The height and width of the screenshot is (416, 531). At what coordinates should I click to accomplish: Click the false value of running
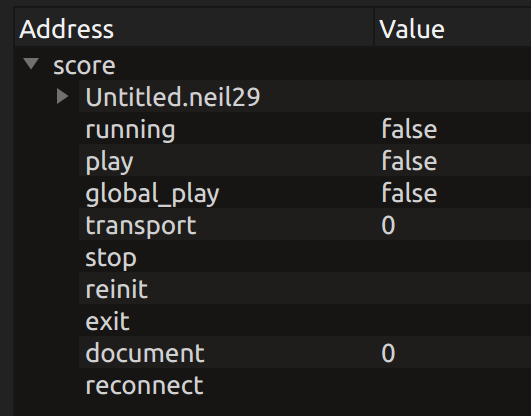(409, 129)
